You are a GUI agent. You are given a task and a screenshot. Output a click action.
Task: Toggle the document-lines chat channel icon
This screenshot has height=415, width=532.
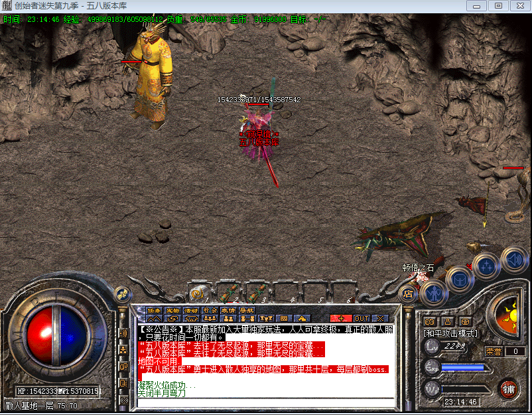pyautogui.click(x=123, y=383)
